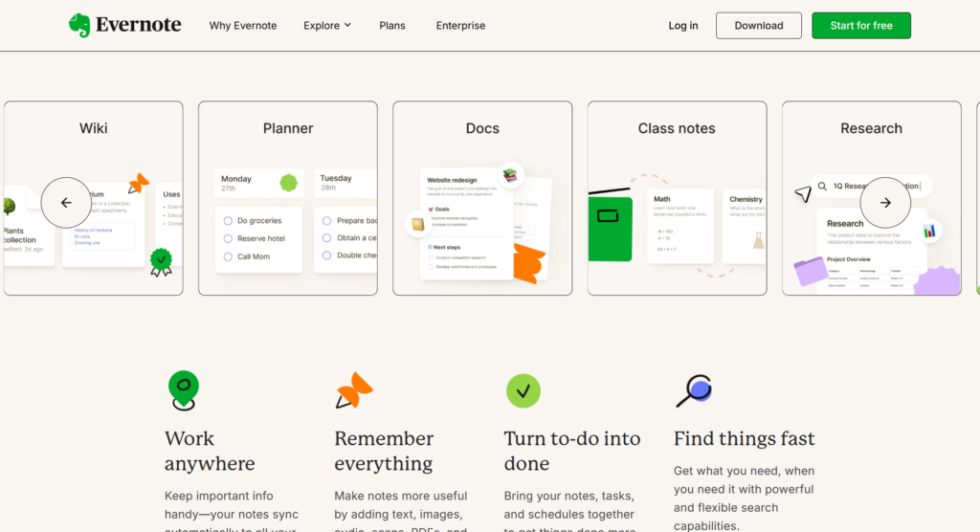Image resolution: width=980 pixels, height=532 pixels.
Task: Open the Planner template card
Action: point(288,198)
